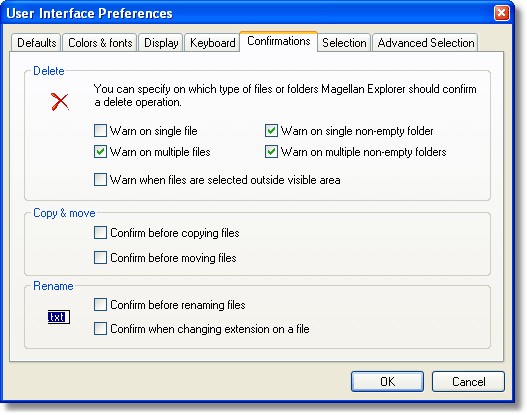The height and width of the screenshot is (415, 527).
Task: Click the txt rename icon
Action: coord(59,317)
